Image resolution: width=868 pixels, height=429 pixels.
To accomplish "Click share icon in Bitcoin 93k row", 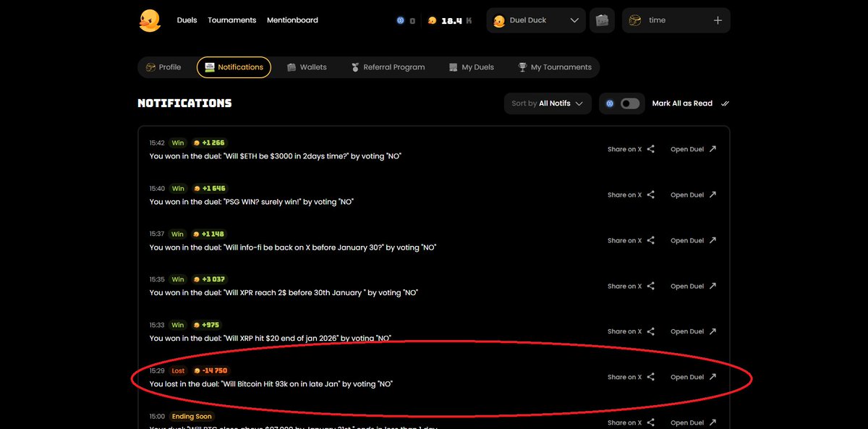I will 651,377.
